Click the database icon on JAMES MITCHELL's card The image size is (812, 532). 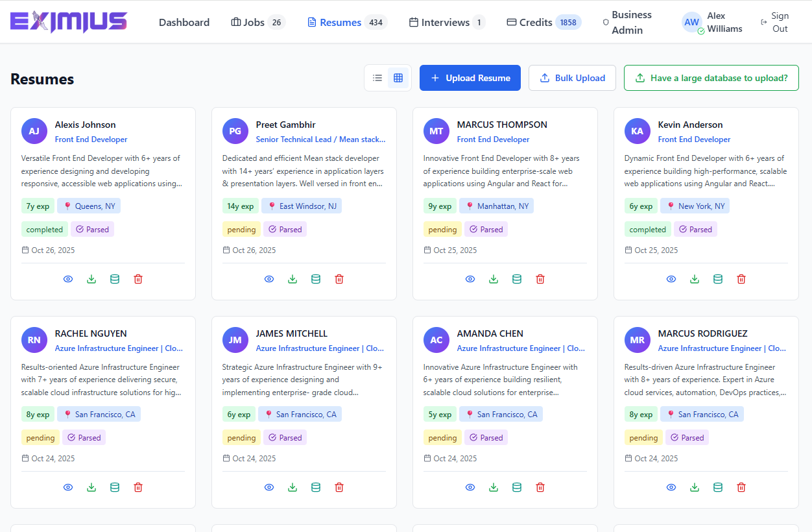point(316,487)
